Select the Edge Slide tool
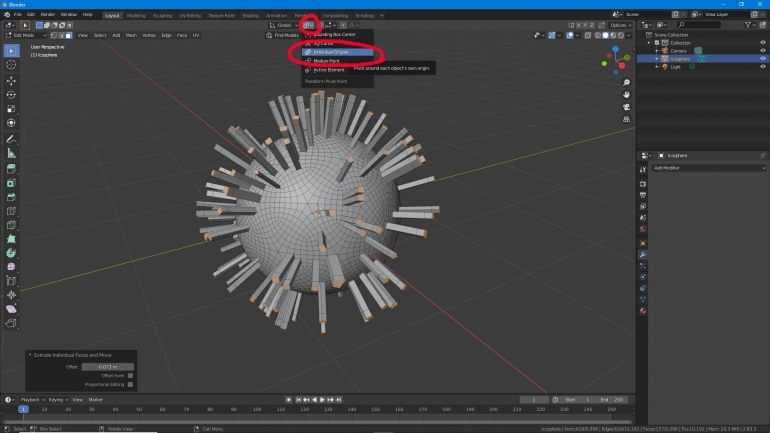770x433 pixels. [11, 281]
